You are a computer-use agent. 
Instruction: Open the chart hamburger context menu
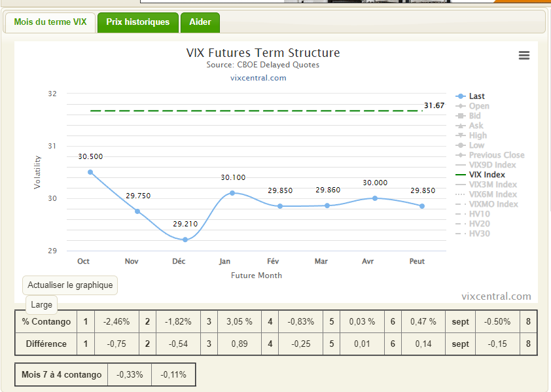click(524, 55)
